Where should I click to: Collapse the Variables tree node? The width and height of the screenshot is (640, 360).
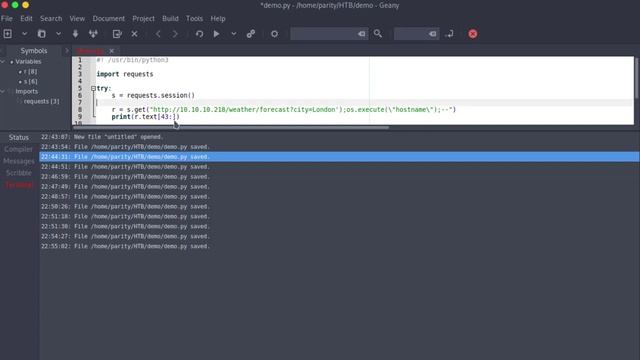(x=3, y=62)
